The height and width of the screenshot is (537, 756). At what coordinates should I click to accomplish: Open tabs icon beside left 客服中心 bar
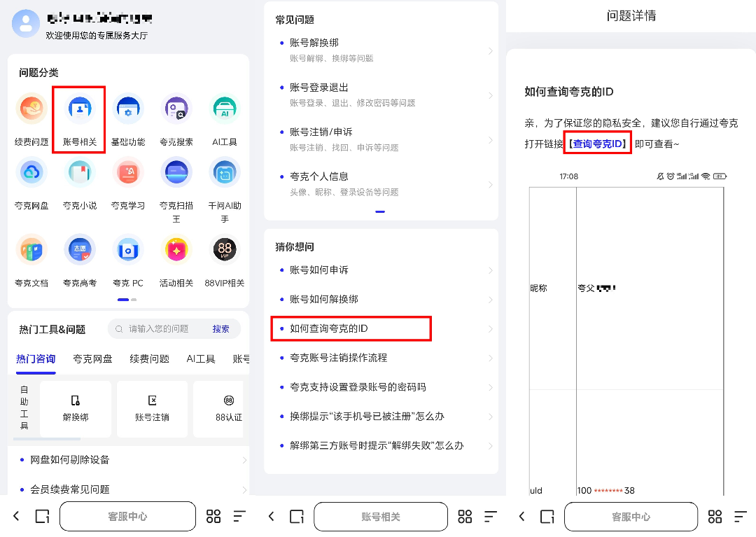[x=43, y=516]
